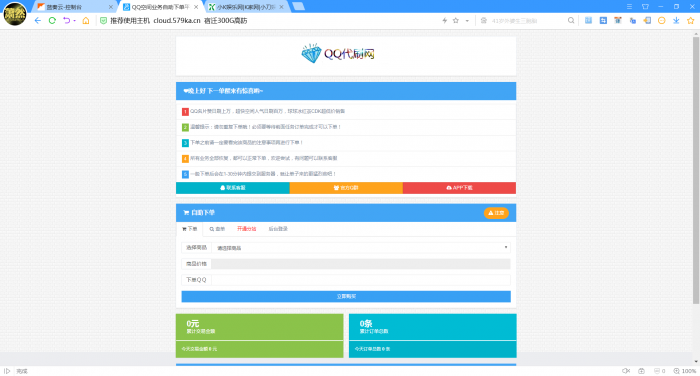Click notice number 1 text row
This screenshot has width=700, height=376.
click(x=346, y=111)
